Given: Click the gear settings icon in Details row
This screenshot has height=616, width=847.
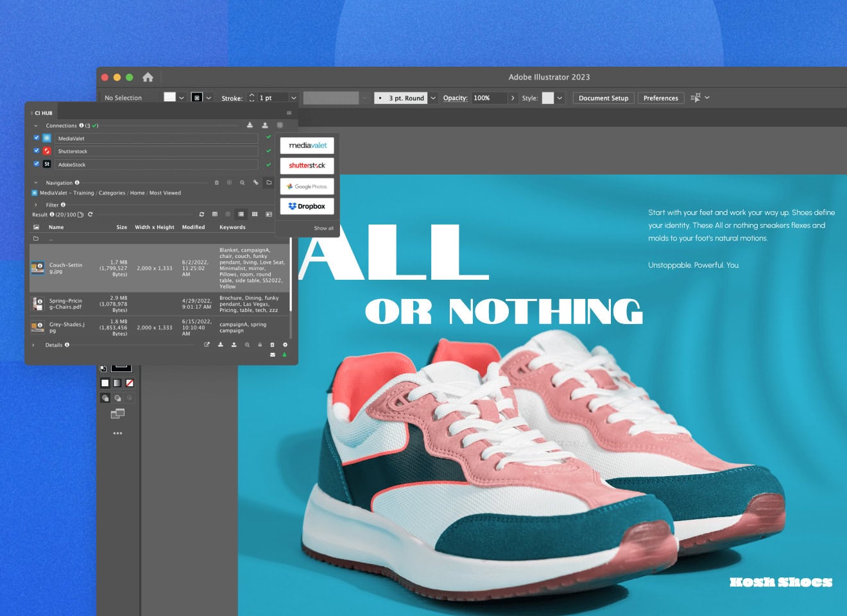Looking at the screenshot, I should [285, 345].
